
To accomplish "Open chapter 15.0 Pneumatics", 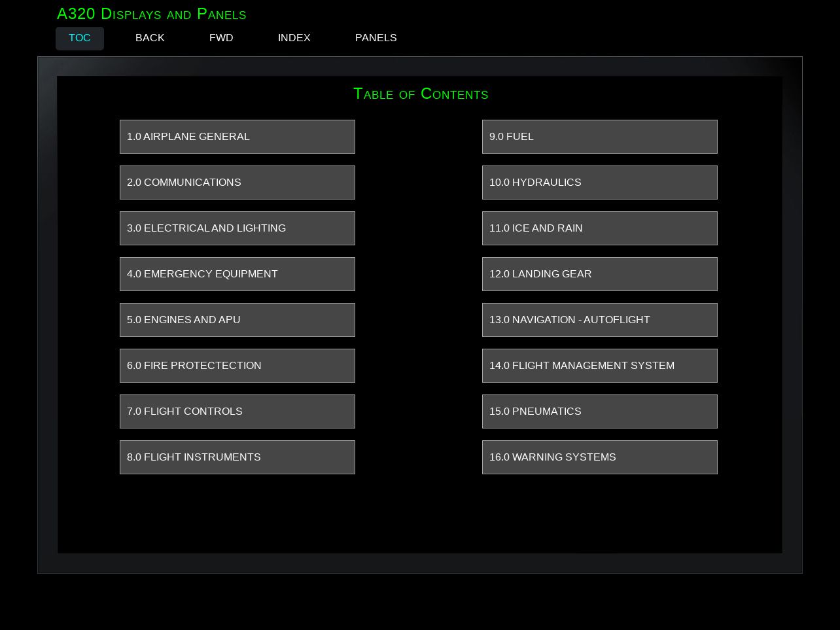I will pos(600,411).
